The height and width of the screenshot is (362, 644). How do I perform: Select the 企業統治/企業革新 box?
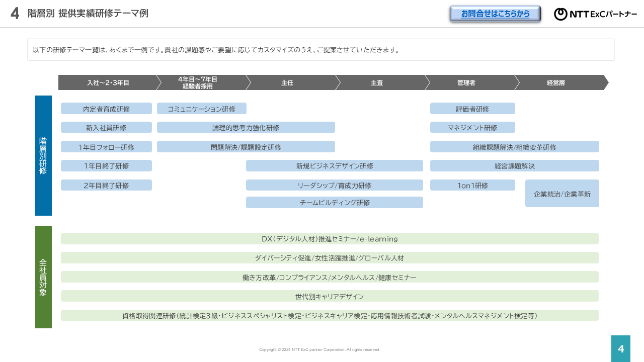point(562,193)
